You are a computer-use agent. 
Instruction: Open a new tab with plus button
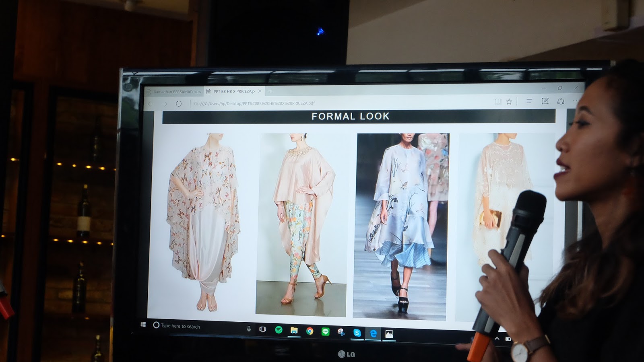click(x=270, y=91)
